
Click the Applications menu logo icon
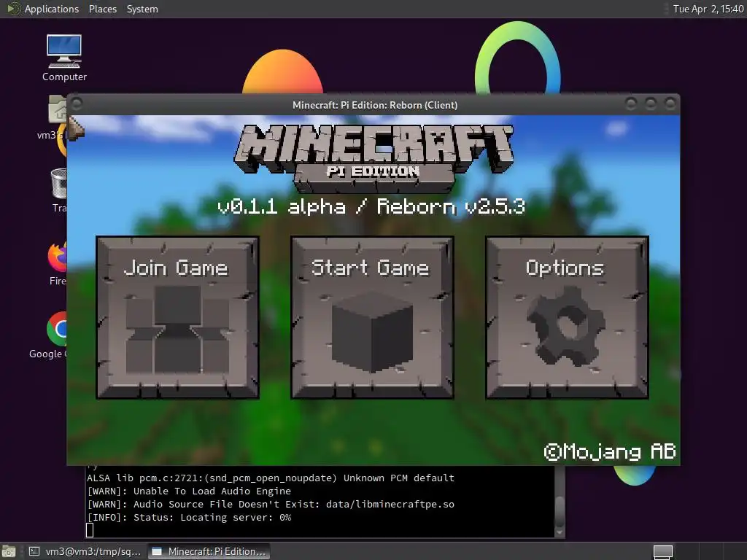coord(14,9)
